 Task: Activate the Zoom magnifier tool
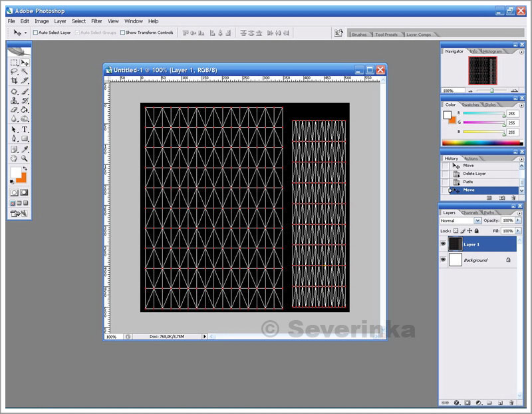pyautogui.click(x=25, y=158)
